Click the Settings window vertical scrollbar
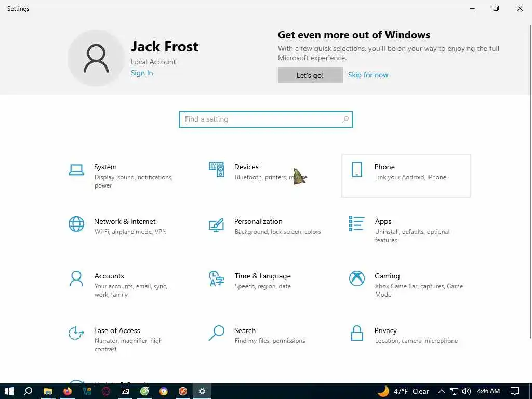 coord(530,181)
